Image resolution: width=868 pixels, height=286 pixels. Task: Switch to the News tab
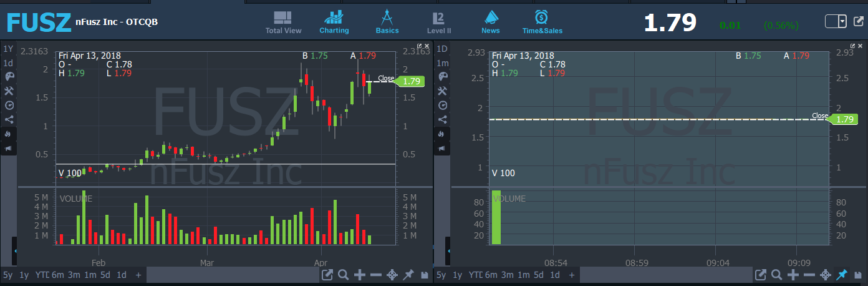pyautogui.click(x=491, y=22)
